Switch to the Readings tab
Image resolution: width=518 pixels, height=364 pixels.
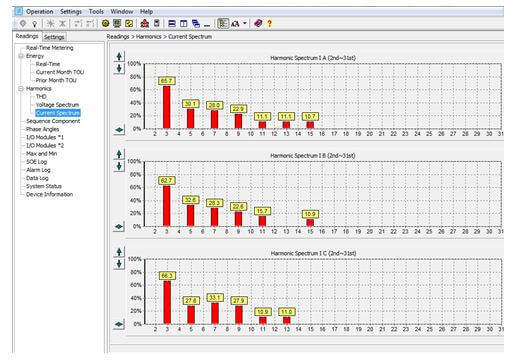(27, 36)
